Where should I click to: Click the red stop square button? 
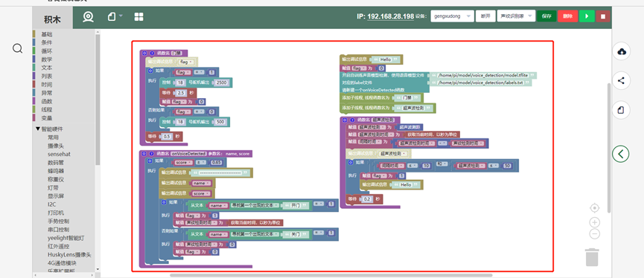pyautogui.click(x=603, y=16)
